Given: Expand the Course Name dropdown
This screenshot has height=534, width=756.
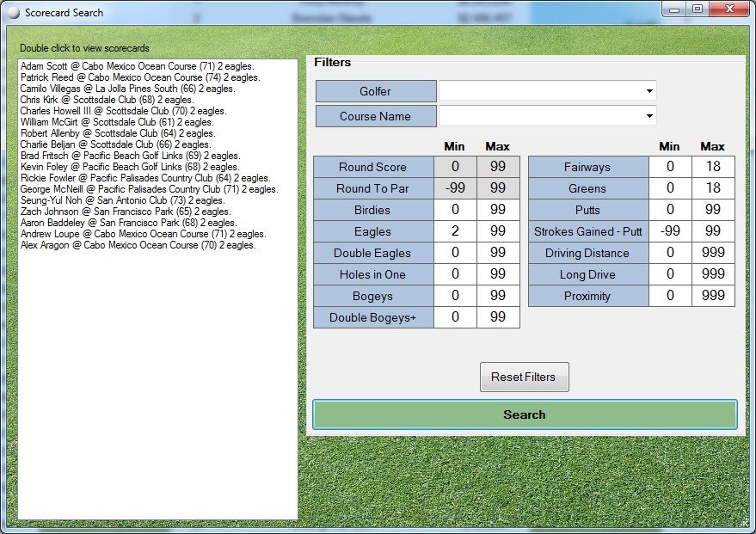Looking at the screenshot, I should tap(648, 116).
